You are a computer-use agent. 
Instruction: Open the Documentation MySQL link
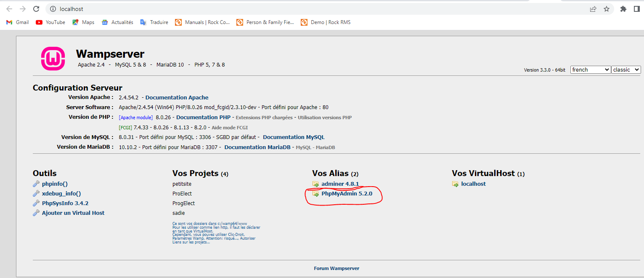pos(294,137)
